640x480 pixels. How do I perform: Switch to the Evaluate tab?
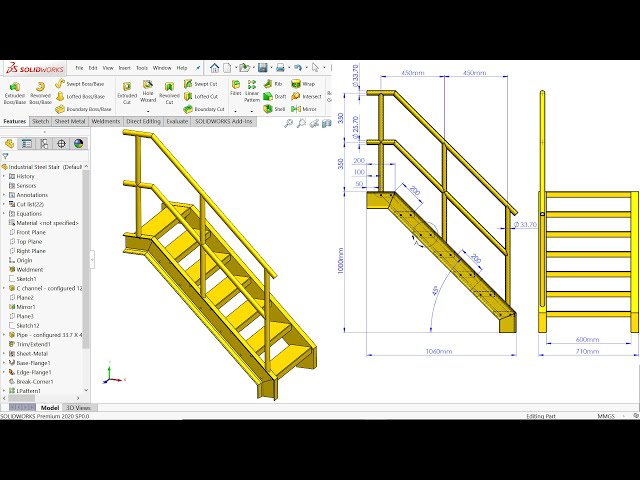point(177,121)
